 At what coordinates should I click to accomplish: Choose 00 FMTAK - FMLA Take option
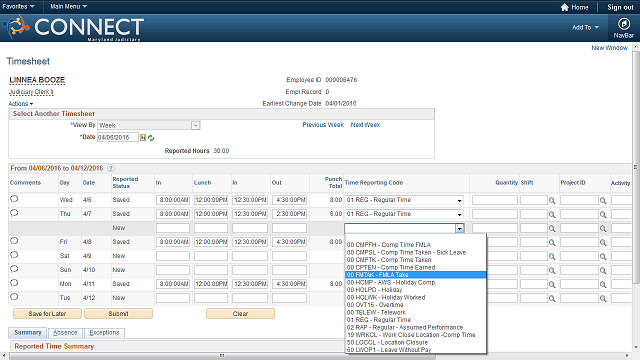pos(416,275)
